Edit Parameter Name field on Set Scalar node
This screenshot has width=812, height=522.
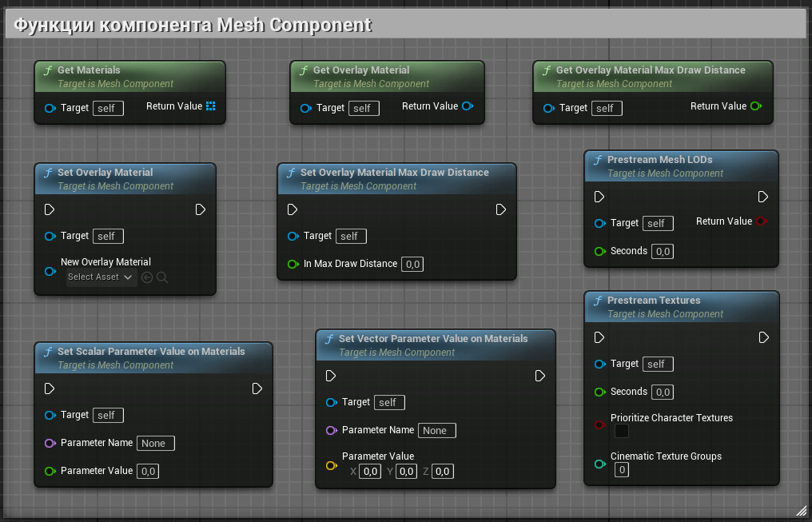tap(156, 444)
